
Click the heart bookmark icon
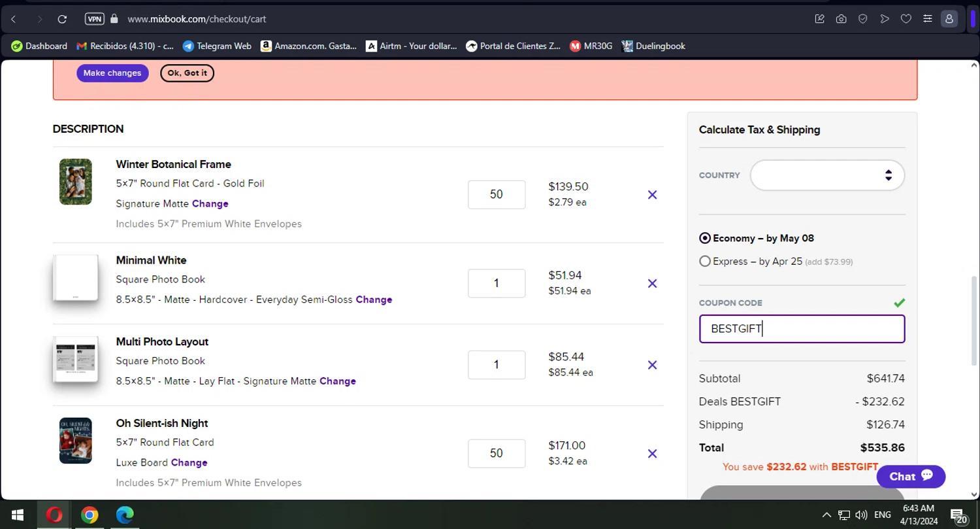[906, 19]
